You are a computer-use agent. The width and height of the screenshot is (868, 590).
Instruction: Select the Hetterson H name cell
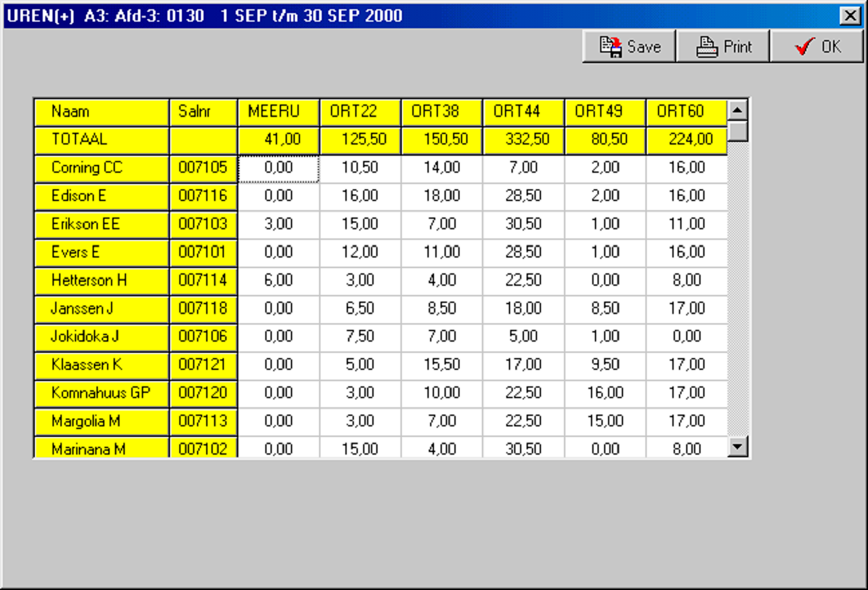[102, 281]
